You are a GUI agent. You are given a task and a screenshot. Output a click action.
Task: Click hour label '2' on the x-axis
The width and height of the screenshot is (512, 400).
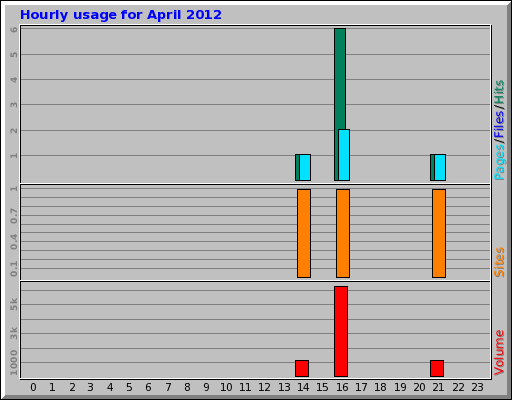click(x=72, y=387)
